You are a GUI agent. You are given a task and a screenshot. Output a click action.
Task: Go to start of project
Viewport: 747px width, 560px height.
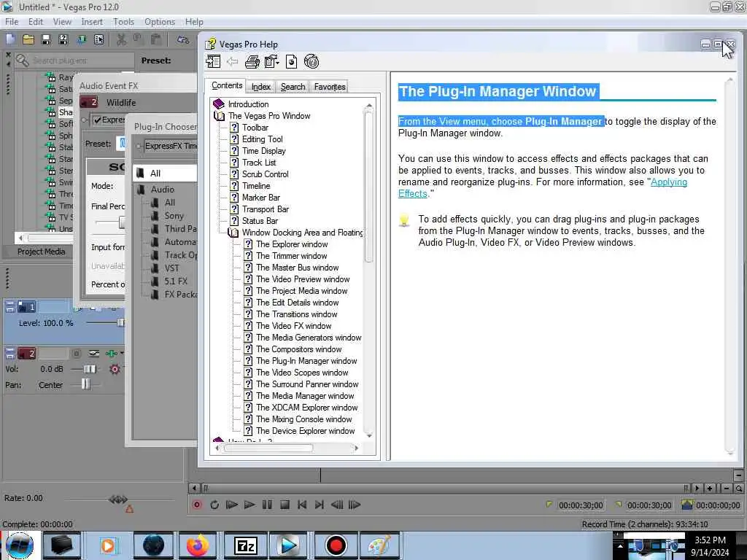(x=302, y=505)
